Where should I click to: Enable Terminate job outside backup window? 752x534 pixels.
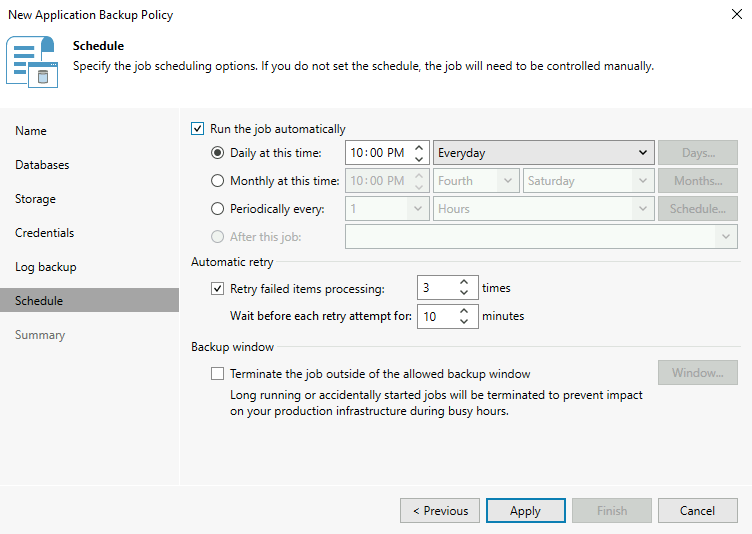(218, 374)
